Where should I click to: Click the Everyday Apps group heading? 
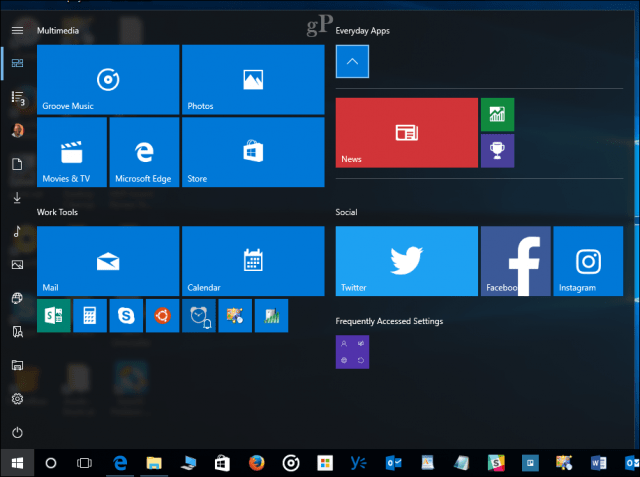362,31
